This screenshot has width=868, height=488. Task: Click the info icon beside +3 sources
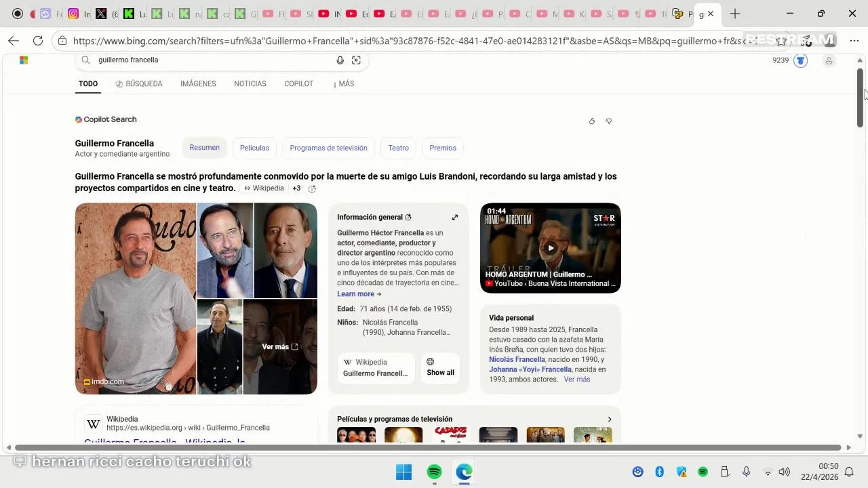click(x=312, y=189)
